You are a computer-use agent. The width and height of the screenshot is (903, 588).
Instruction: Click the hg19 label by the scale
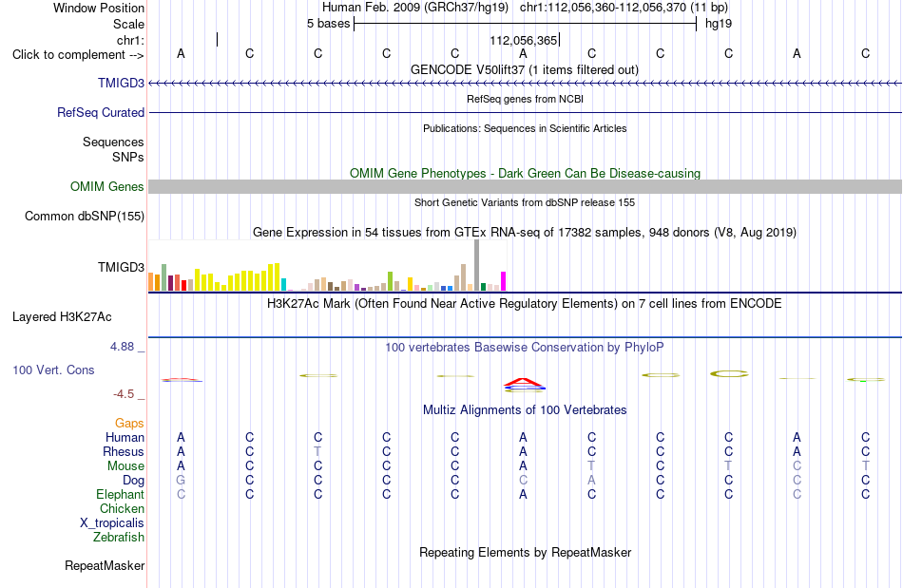tap(719, 24)
